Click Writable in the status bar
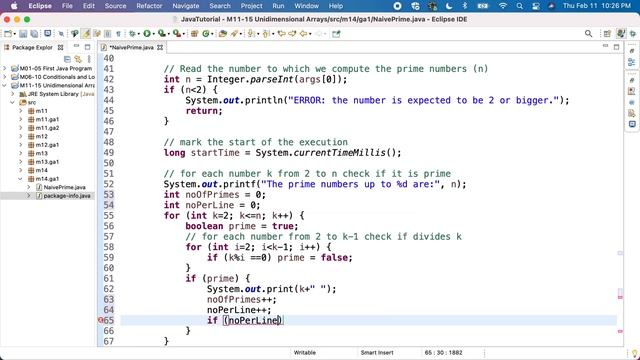 pyautogui.click(x=304, y=353)
